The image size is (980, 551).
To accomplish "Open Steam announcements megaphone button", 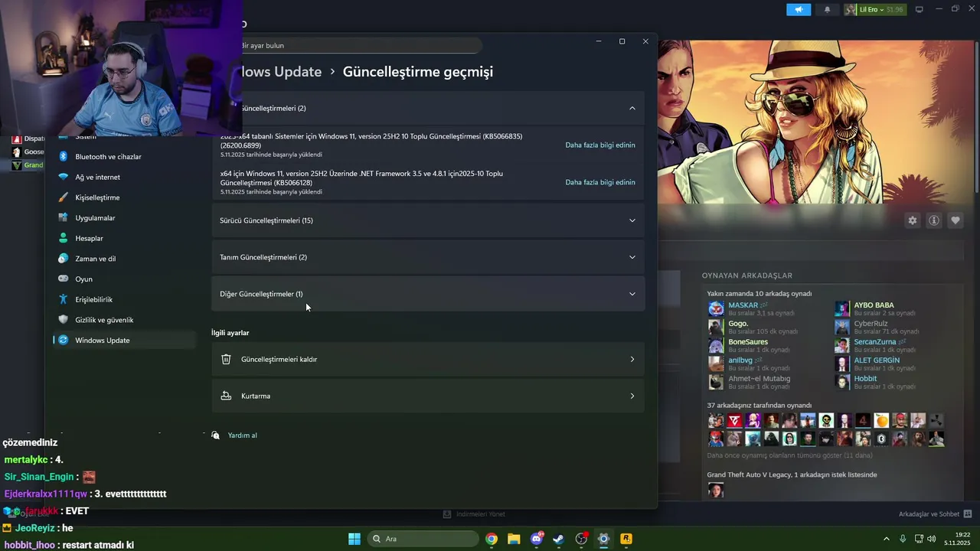I will coord(798,9).
